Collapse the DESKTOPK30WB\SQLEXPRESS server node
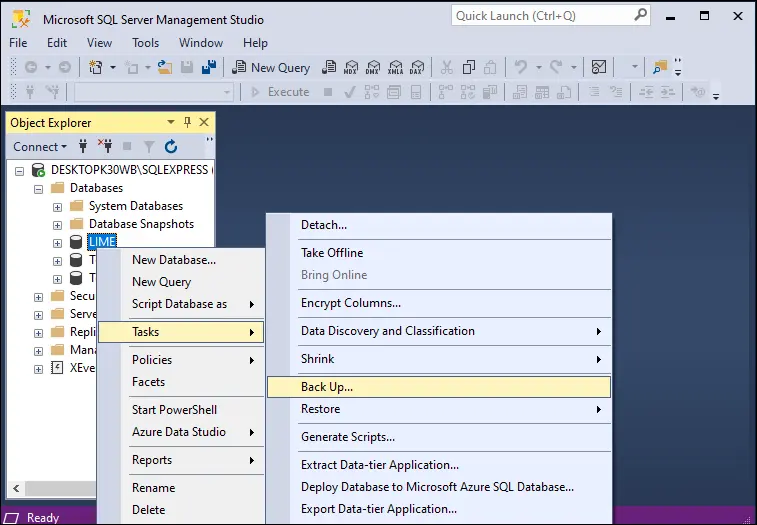757x525 pixels. (x=19, y=171)
